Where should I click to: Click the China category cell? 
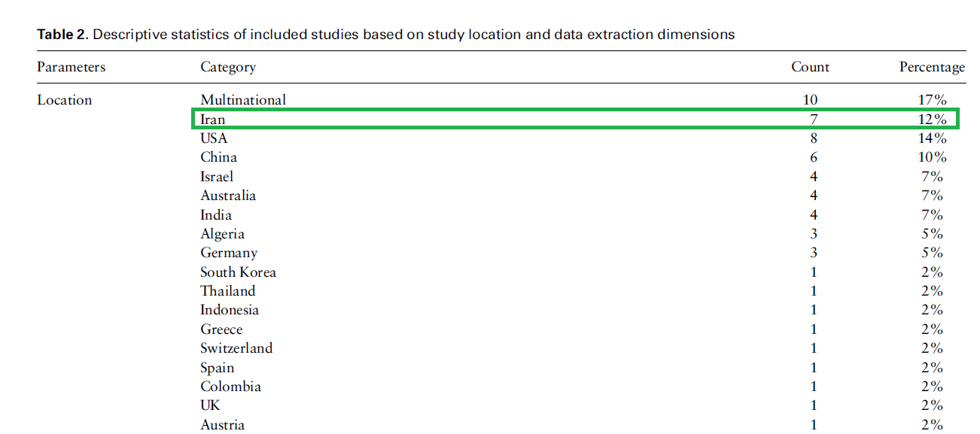coord(218,157)
